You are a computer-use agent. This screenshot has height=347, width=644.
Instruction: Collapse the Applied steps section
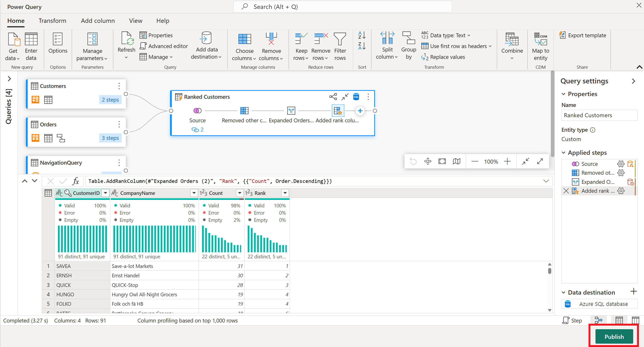[x=564, y=153]
